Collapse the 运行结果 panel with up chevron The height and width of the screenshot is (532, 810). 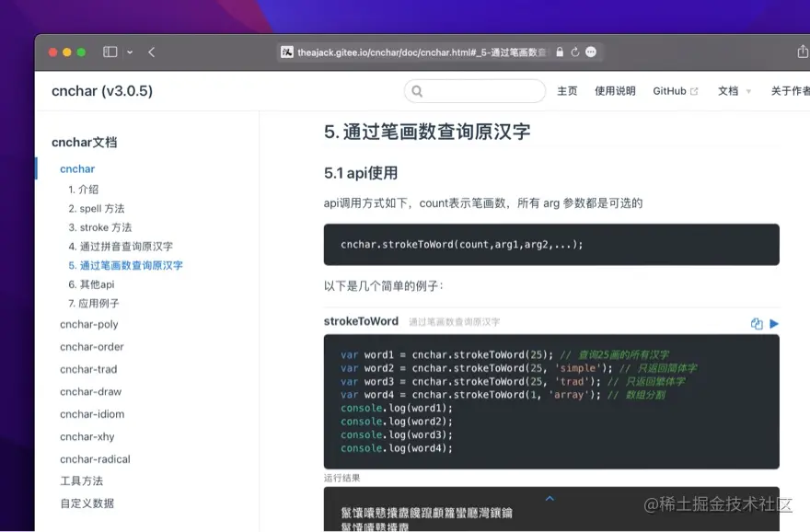point(550,499)
